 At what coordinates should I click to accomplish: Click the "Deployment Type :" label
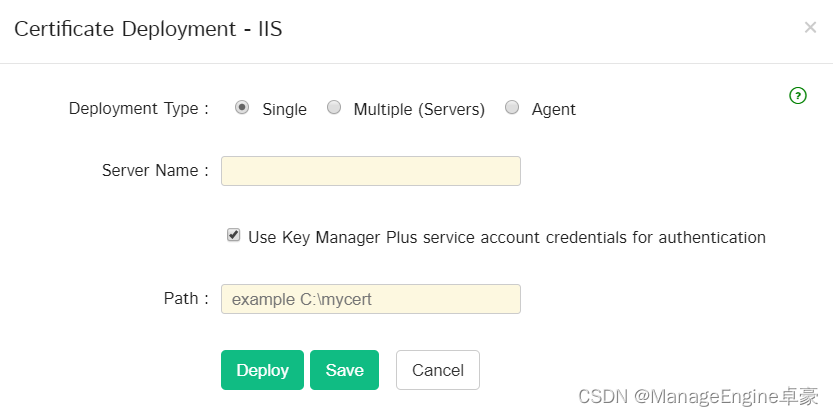pyautogui.click(x=139, y=108)
